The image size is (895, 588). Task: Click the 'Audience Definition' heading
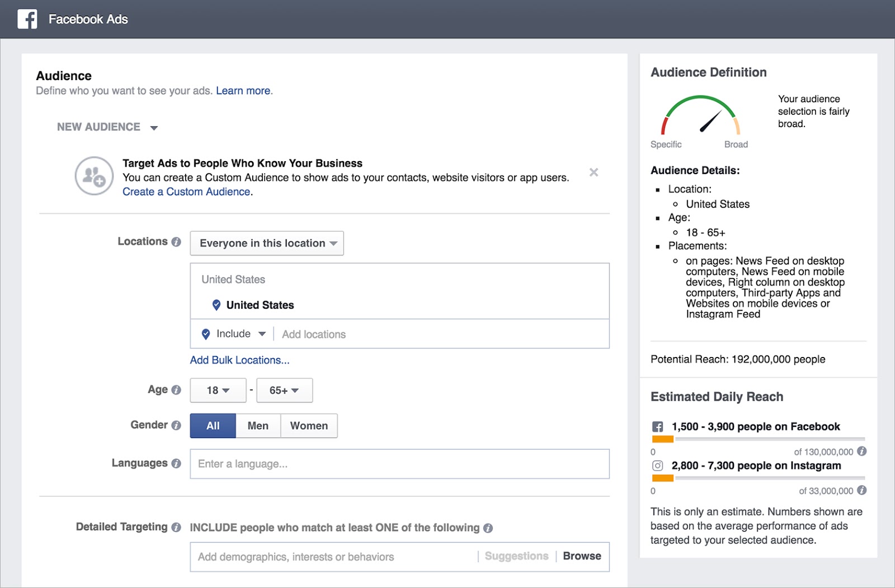(708, 72)
